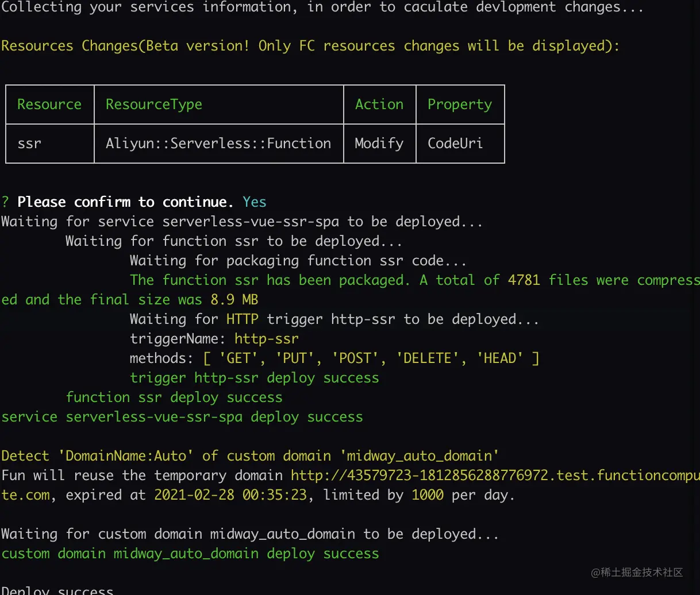Click the Yes confirmation answer

pos(255,202)
